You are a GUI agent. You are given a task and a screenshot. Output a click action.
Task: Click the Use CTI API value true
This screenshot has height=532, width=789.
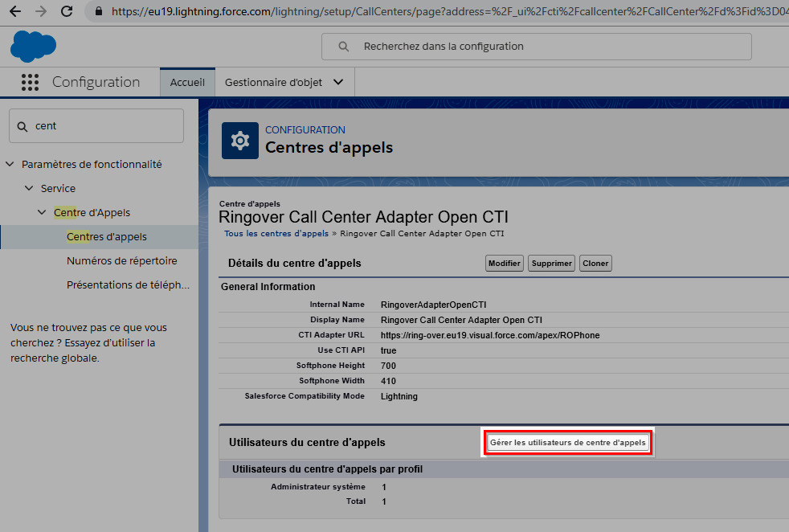tap(388, 351)
